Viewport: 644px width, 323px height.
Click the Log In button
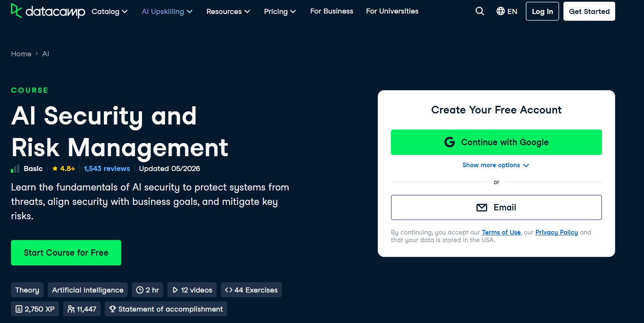pyautogui.click(x=542, y=11)
